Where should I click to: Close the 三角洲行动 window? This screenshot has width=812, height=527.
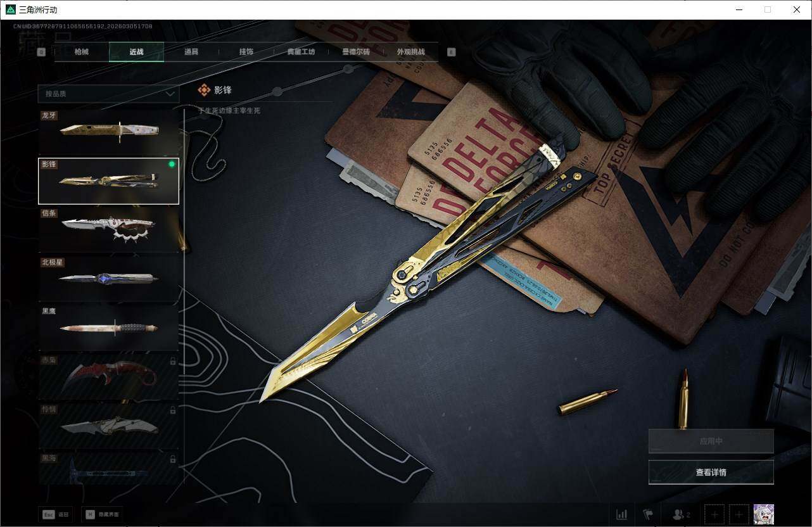[797, 10]
